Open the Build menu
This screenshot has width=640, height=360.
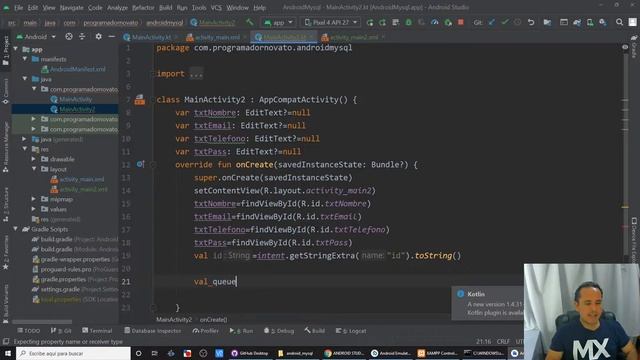click(165, 8)
